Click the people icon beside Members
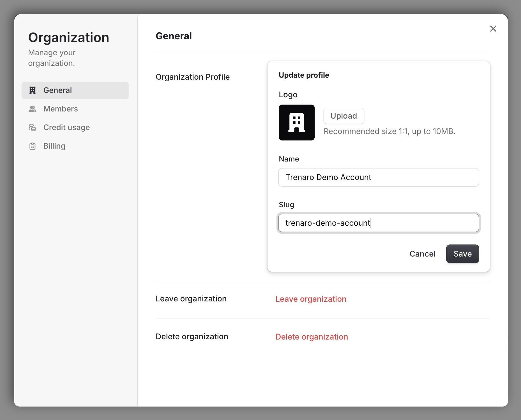Image resolution: width=521 pixels, height=420 pixels. 33,109
